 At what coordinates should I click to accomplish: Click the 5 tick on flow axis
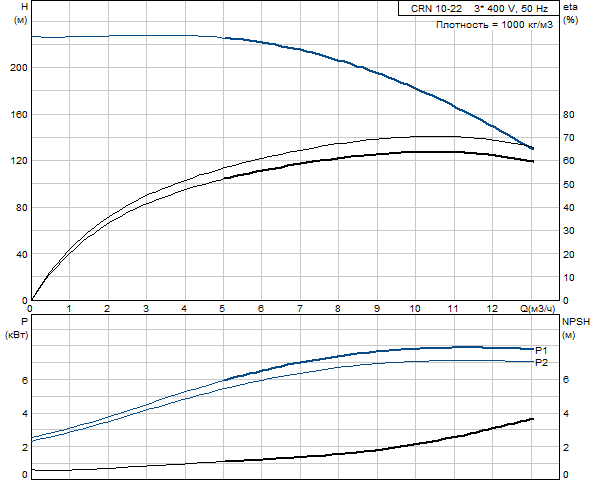222,309
